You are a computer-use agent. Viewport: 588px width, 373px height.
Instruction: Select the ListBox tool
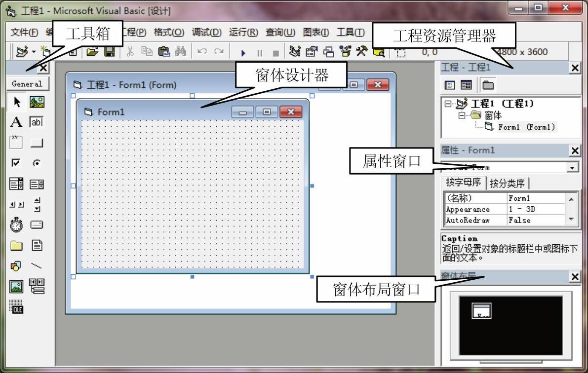37,184
